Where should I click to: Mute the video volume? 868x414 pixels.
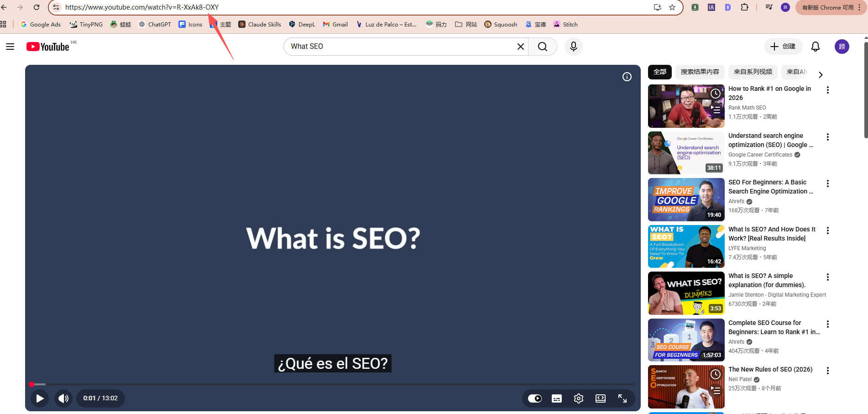pos(63,398)
